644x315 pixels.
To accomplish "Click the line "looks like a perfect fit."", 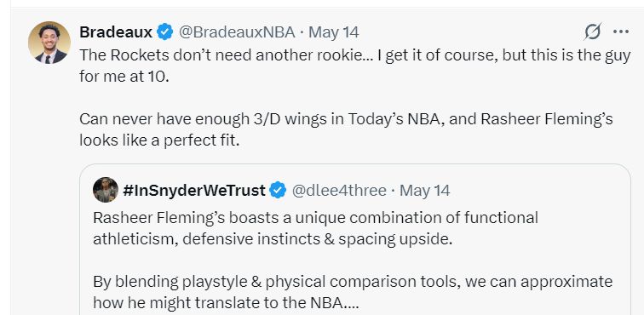I will [x=159, y=140].
